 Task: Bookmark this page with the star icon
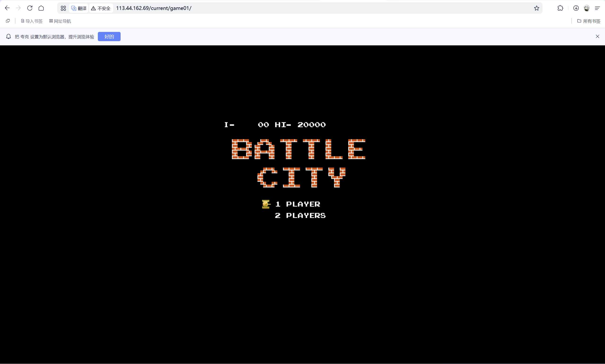tap(536, 8)
